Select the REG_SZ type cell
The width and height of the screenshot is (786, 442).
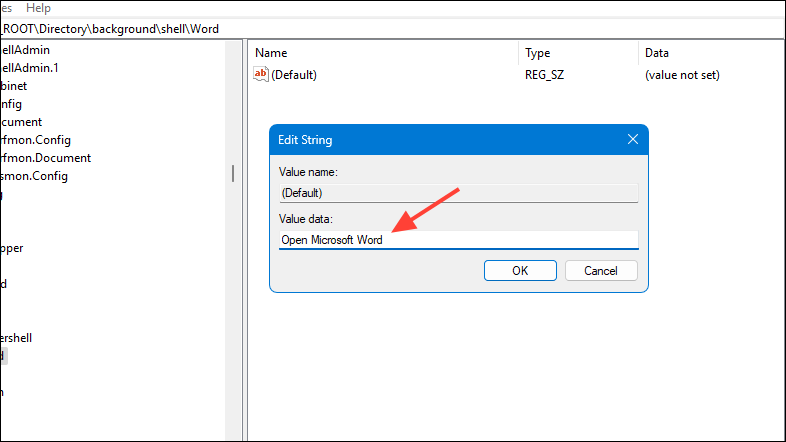point(544,75)
